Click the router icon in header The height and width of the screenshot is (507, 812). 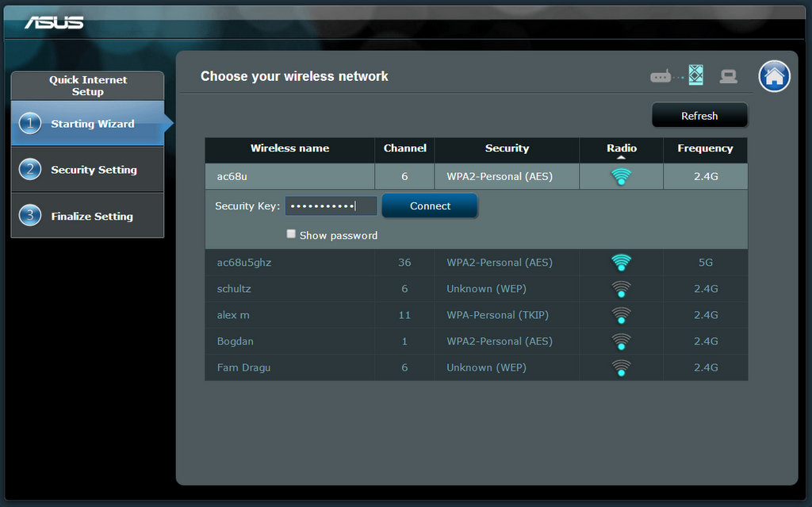point(661,77)
